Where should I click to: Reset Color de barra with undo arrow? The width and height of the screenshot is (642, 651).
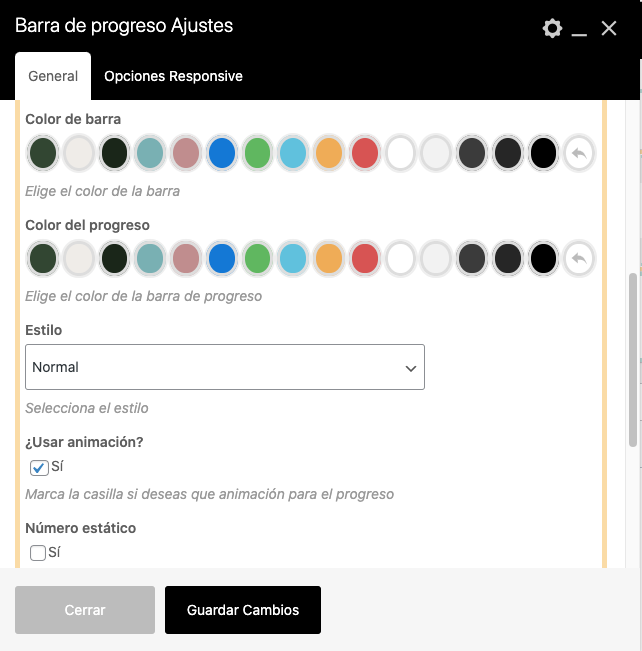[x=578, y=153]
